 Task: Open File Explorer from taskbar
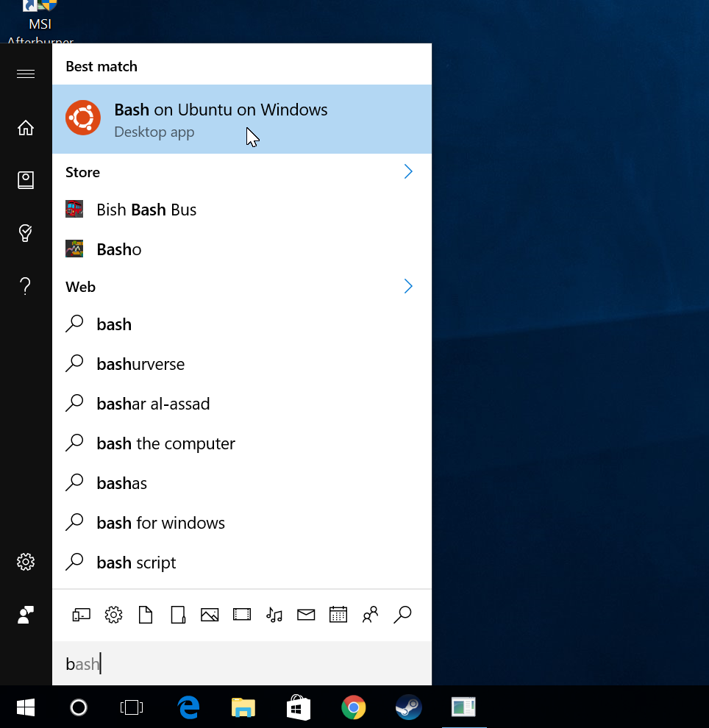[243, 707]
